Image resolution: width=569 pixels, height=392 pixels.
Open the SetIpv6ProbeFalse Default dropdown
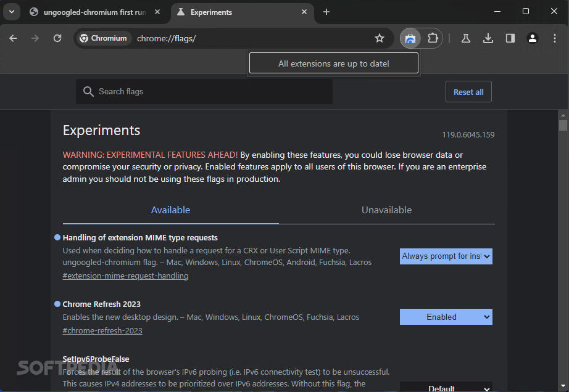point(446,387)
